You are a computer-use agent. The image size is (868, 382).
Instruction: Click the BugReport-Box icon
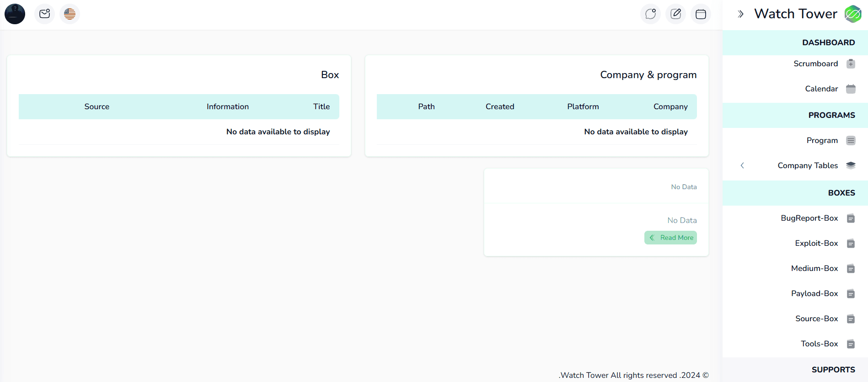(851, 218)
